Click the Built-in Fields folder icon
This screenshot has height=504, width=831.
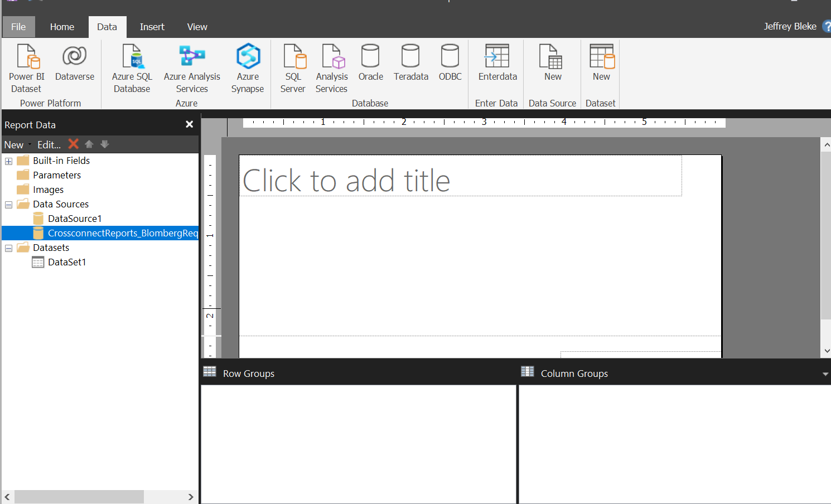click(23, 161)
